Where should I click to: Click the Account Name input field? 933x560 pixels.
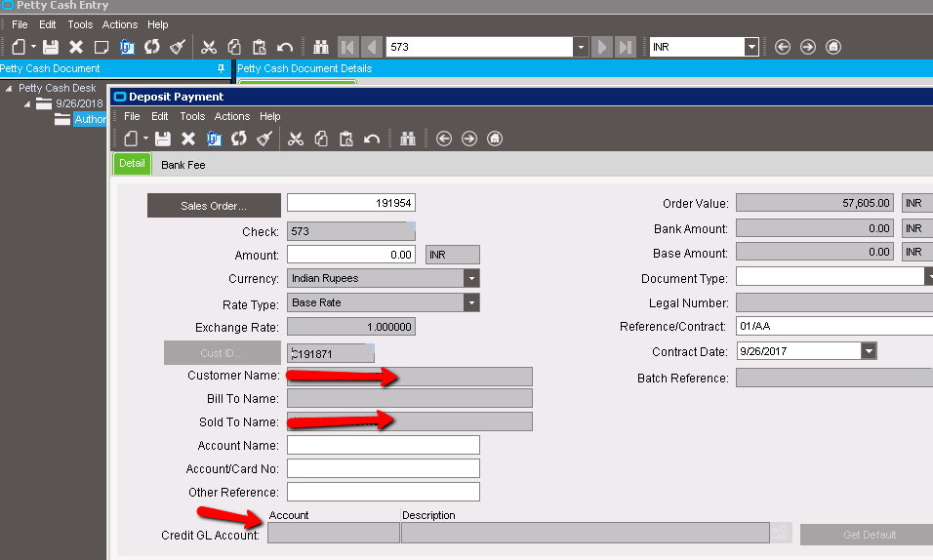coord(383,445)
